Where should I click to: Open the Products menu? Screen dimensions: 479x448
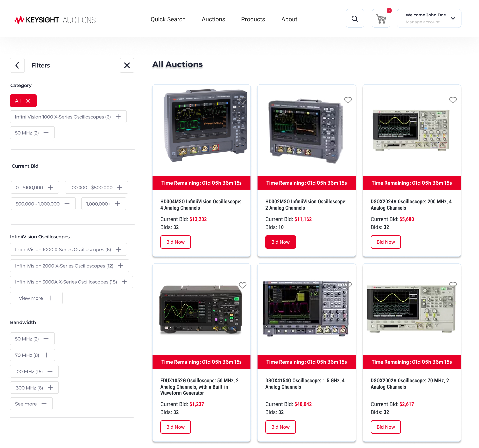tap(253, 19)
